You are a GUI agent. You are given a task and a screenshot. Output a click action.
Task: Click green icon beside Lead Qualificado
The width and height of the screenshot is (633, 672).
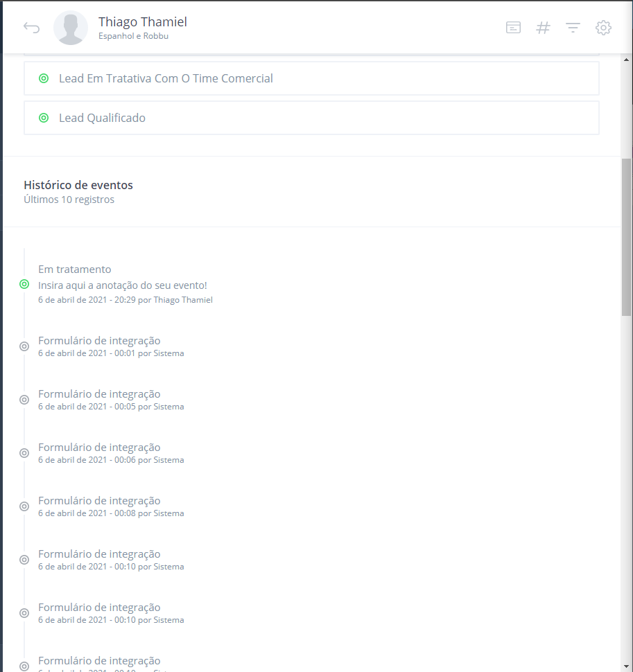point(44,118)
